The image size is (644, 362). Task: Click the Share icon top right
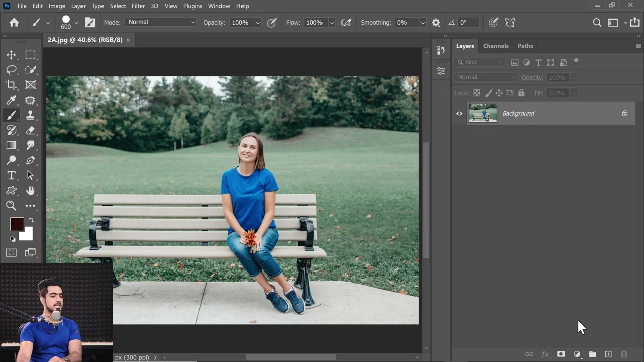coord(635,22)
